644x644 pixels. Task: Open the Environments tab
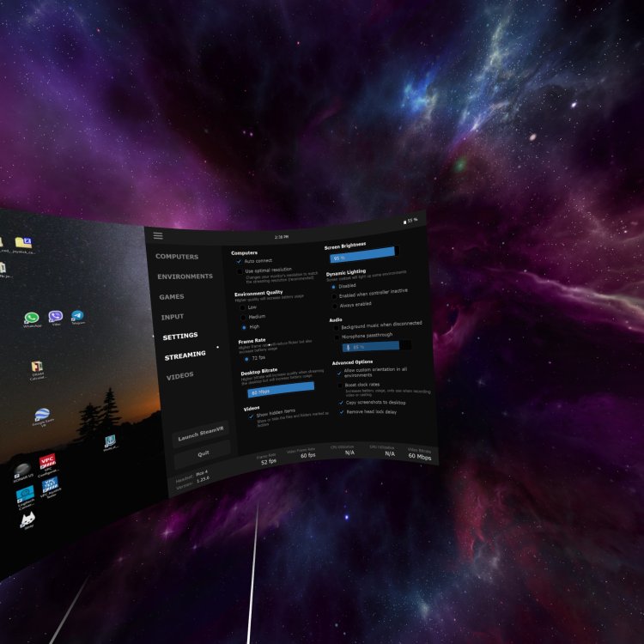[x=185, y=276]
